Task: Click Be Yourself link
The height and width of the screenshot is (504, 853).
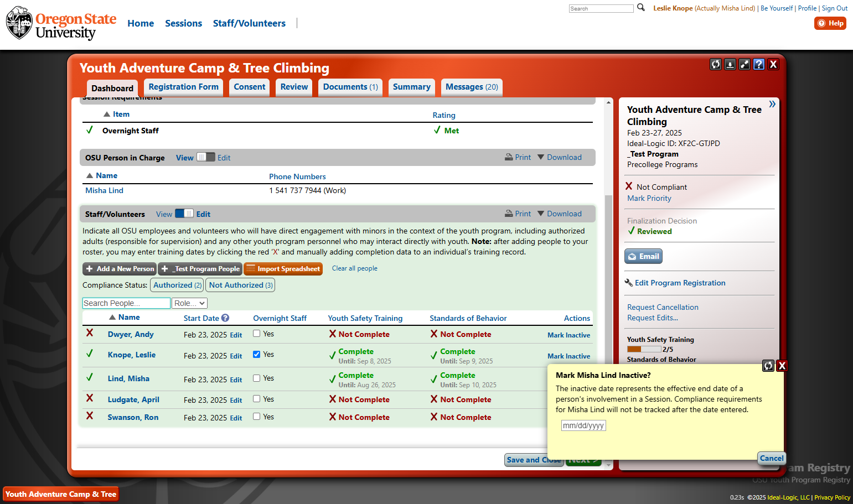Action: point(777,8)
